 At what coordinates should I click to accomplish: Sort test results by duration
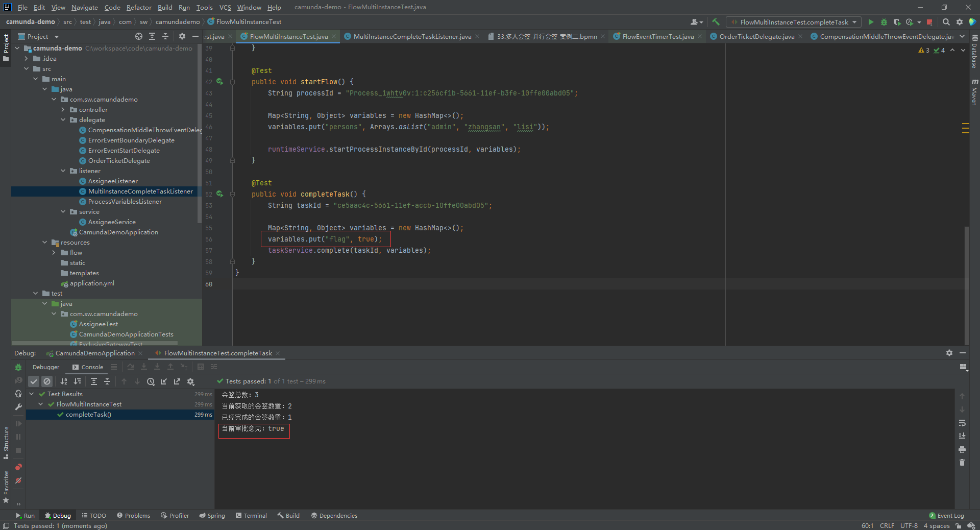click(x=77, y=381)
